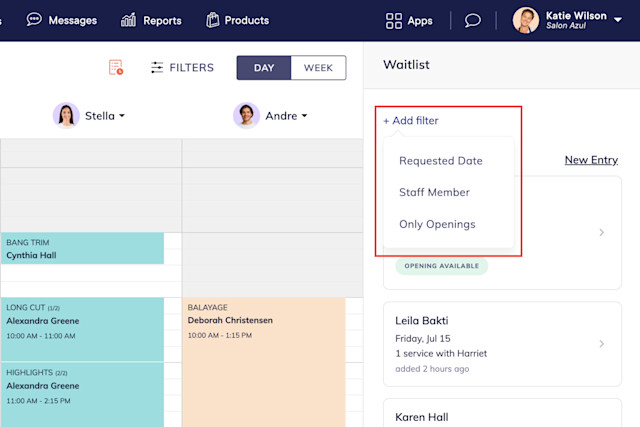Image resolution: width=640 pixels, height=427 pixels.
Task: Expand the Katie Wilson account dropdown arrow
Action: pos(618,20)
